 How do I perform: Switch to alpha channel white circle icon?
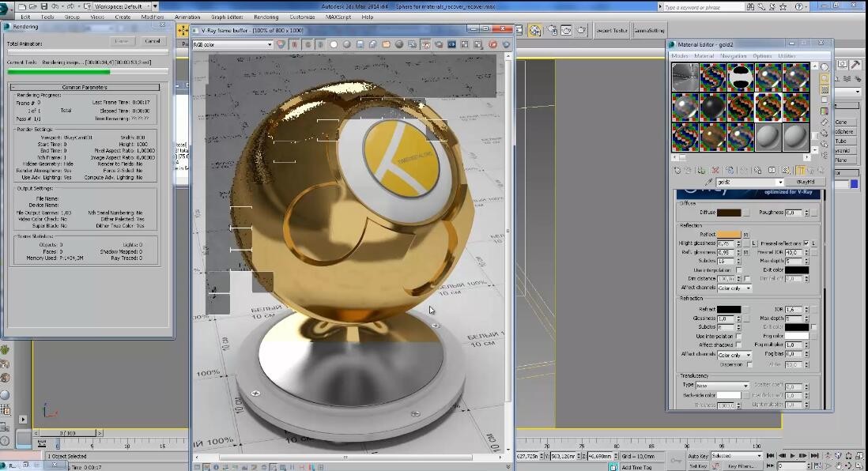click(x=334, y=44)
